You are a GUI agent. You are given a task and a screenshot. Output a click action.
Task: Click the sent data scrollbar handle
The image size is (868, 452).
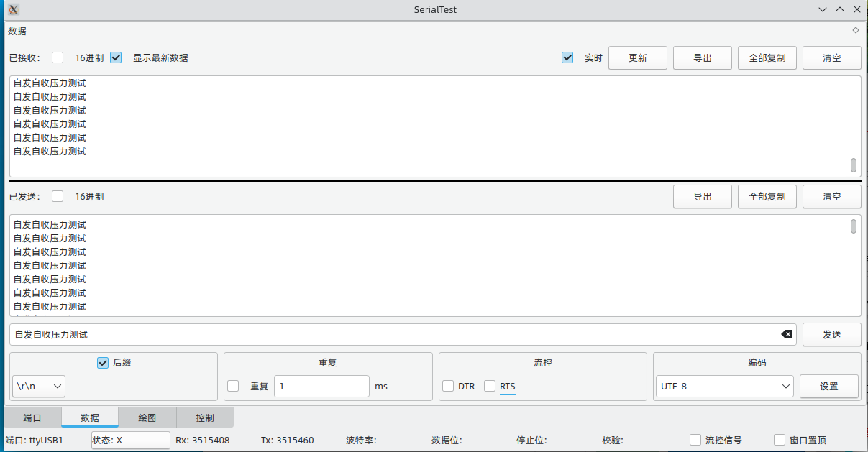[x=854, y=226]
